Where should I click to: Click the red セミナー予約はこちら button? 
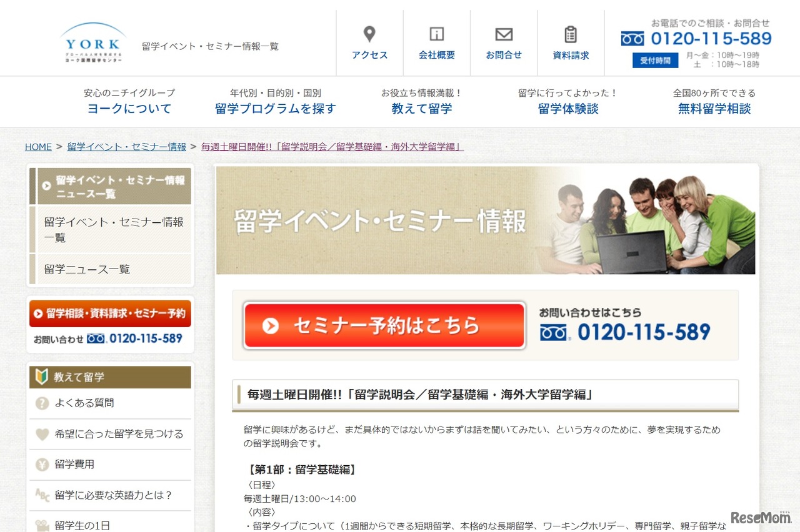[x=384, y=325]
